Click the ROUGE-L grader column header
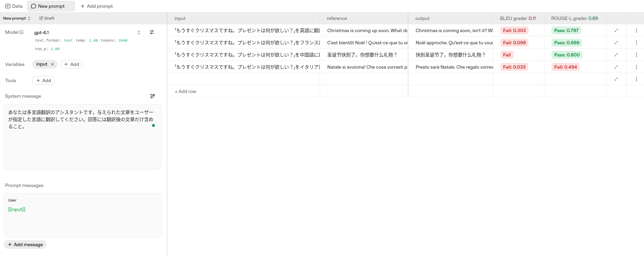The image size is (644, 257). 575,18
